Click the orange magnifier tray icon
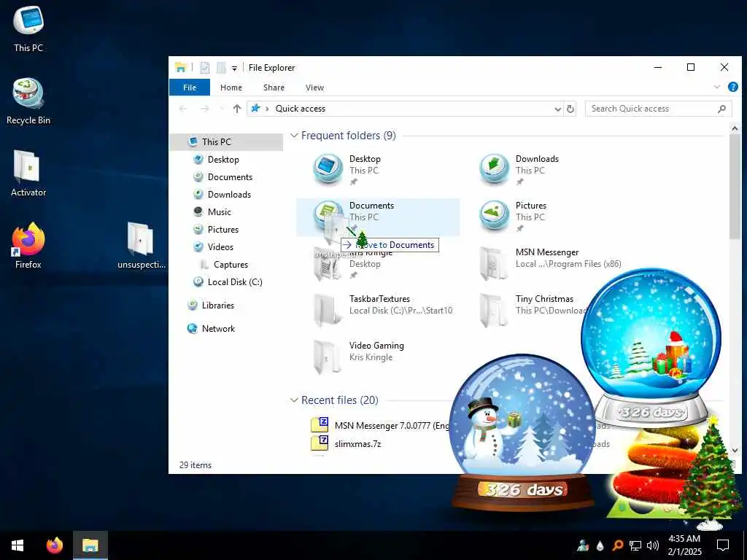Screen dimensions: 747x560 [x=617, y=545]
